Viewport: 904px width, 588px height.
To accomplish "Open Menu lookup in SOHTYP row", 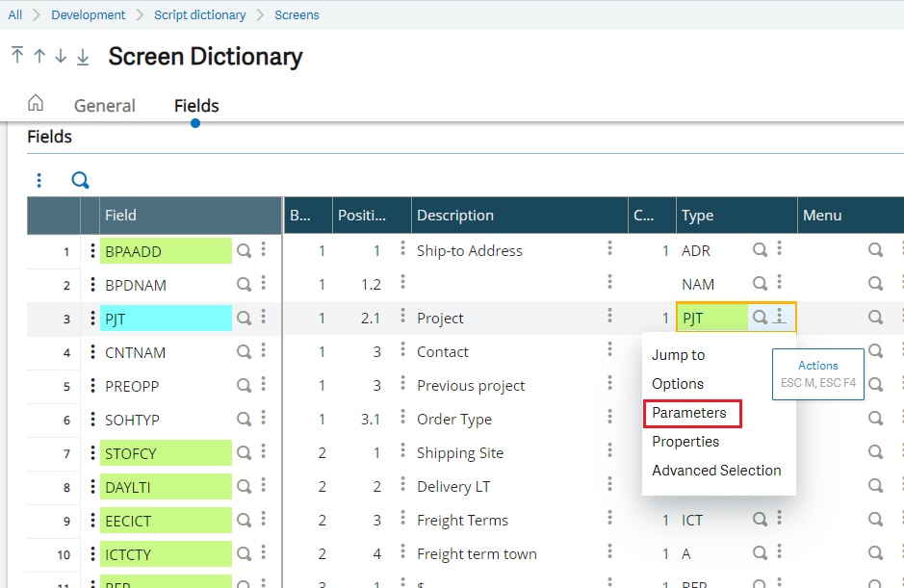I will 876,419.
